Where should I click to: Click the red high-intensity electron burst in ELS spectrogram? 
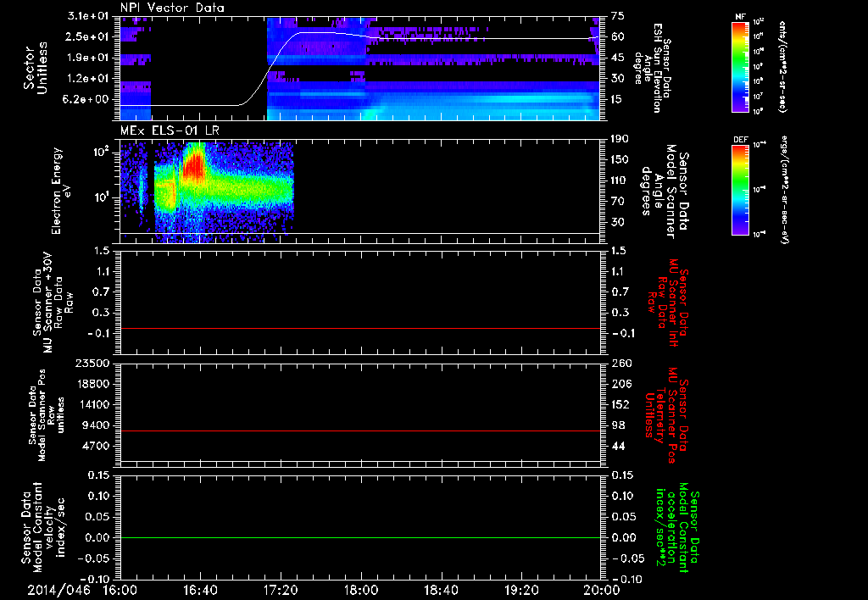[x=194, y=166]
